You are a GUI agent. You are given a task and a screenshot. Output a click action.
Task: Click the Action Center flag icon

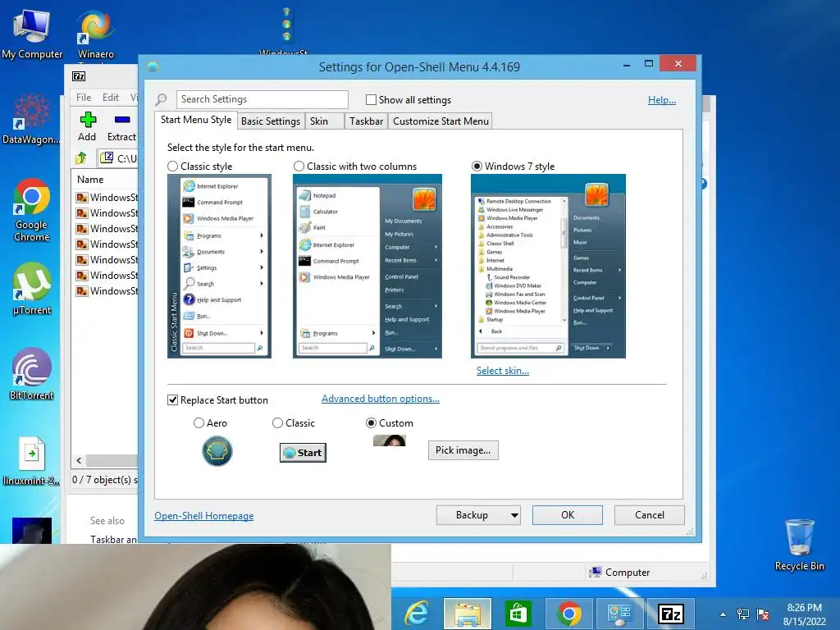point(763,614)
